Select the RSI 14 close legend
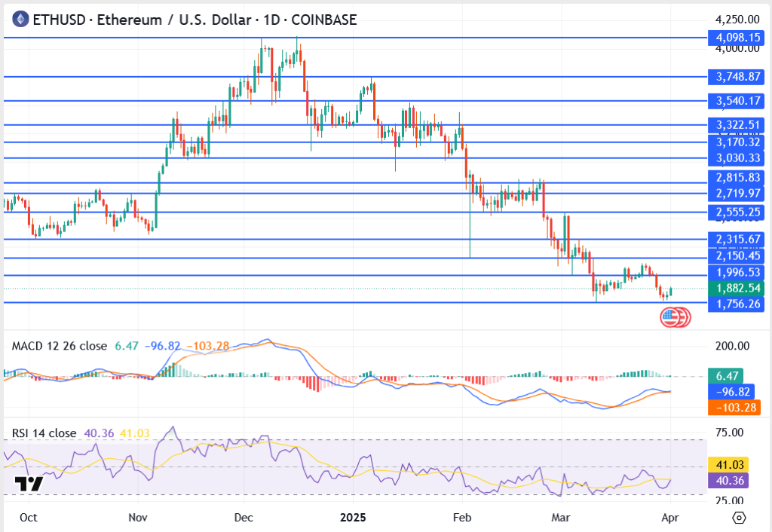The height and width of the screenshot is (532, 772). 44,433
